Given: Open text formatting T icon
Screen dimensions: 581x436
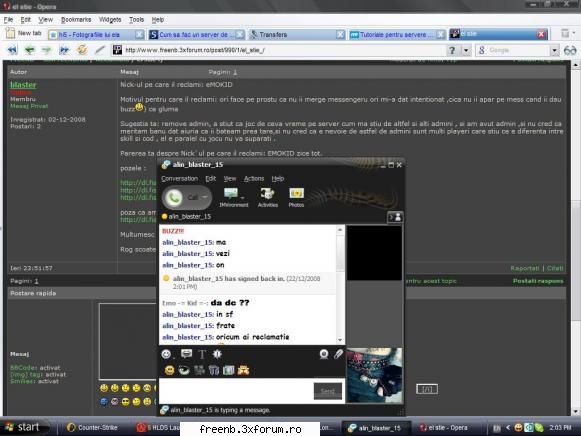Looking at the screenshot, I should (x=202, y=355).
